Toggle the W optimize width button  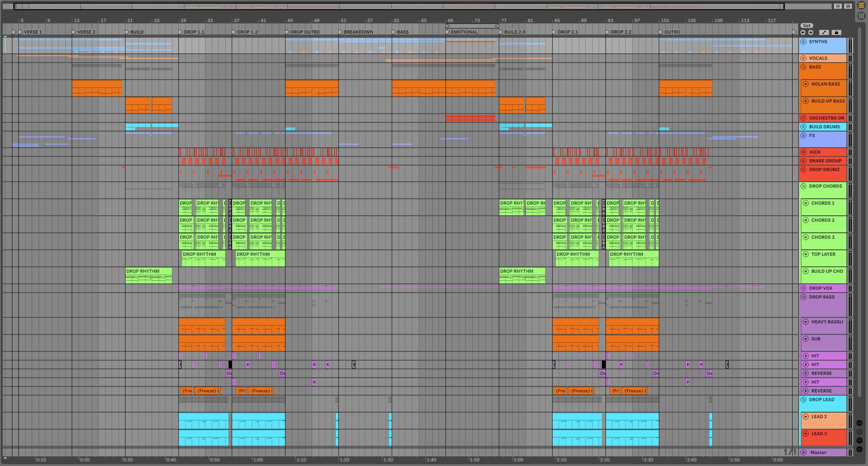pos(848,6)
